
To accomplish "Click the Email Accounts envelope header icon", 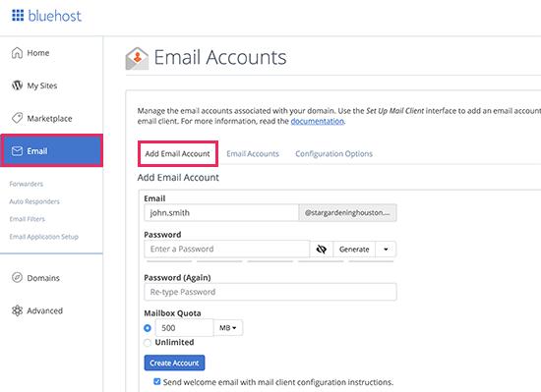I will click(x=137, y=58).
